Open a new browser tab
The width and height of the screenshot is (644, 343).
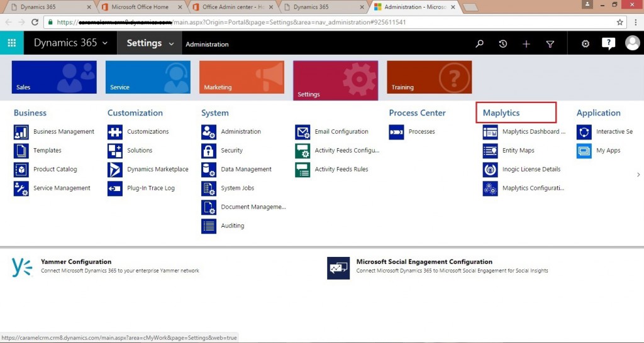[x=470, y=7]
